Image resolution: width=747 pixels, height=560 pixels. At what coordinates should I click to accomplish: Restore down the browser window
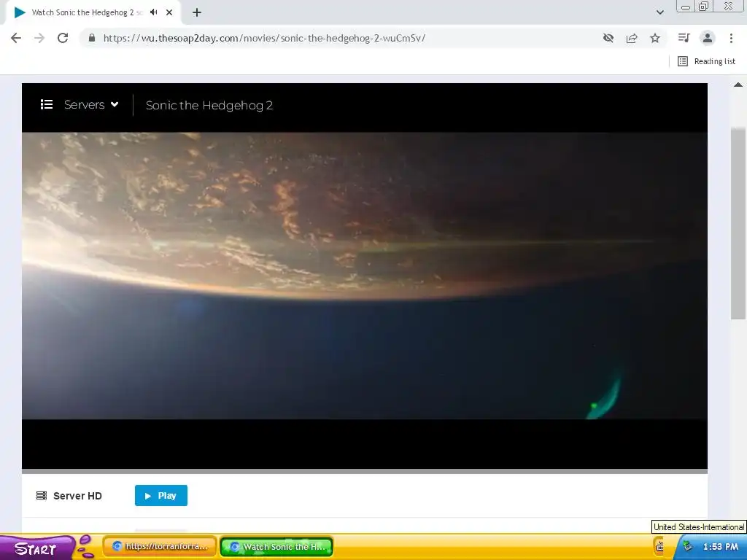click(x=704, y=6)
